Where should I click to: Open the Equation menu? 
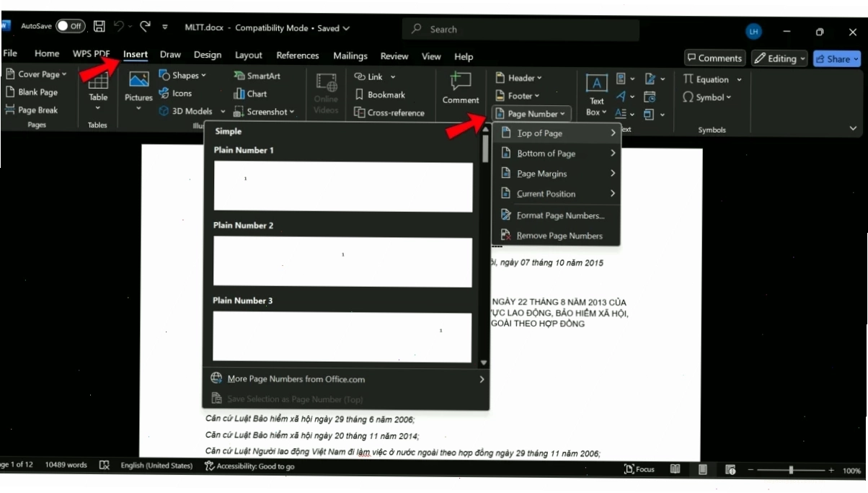click(x=712, y=79)
